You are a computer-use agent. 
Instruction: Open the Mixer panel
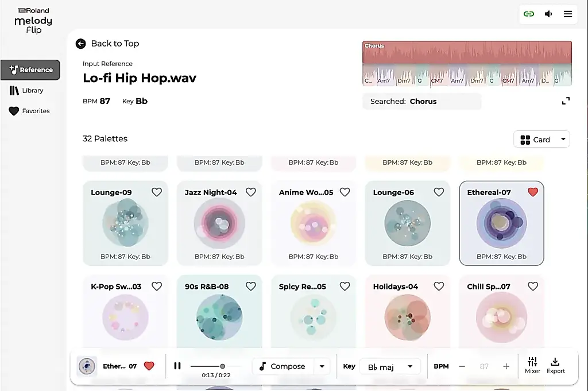point(532,366)
